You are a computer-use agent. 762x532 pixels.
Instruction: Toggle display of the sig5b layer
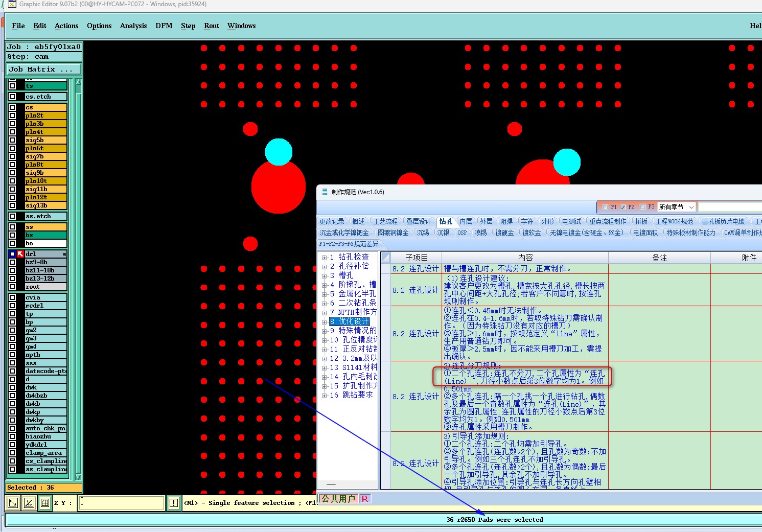point(12,140)
